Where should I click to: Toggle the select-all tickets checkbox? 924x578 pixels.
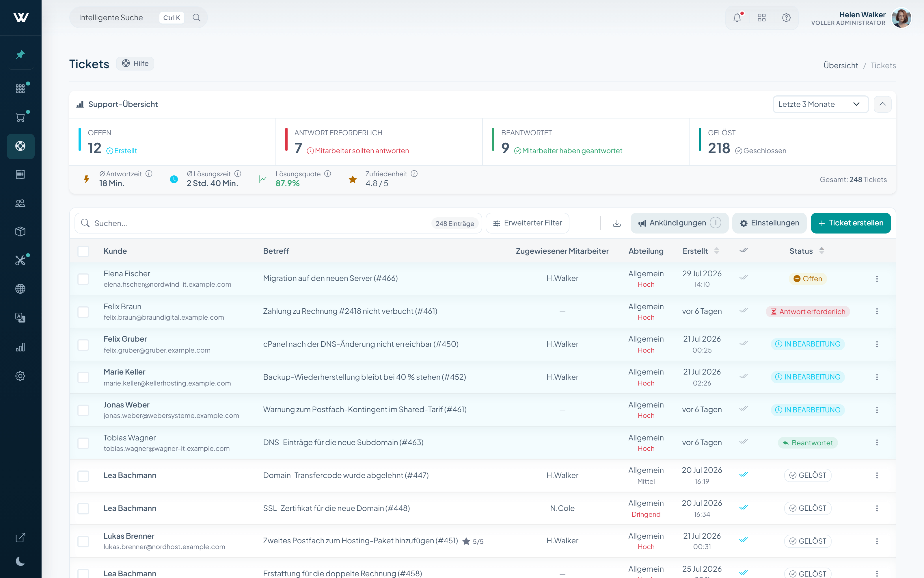point(83,251)
